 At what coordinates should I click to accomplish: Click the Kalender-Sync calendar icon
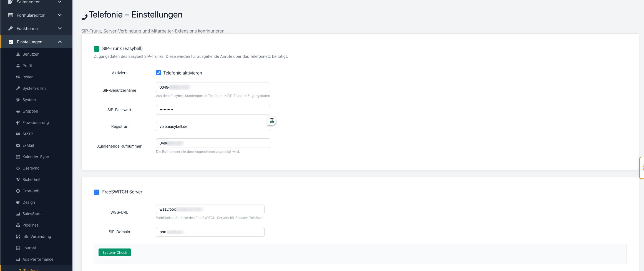pos(18,157)
